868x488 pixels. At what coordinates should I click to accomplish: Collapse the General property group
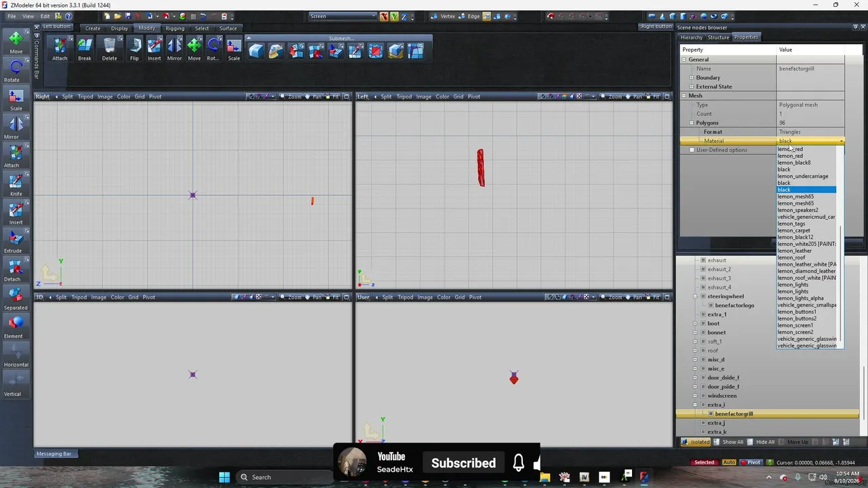pyautogui.click(x=684, y=60)
